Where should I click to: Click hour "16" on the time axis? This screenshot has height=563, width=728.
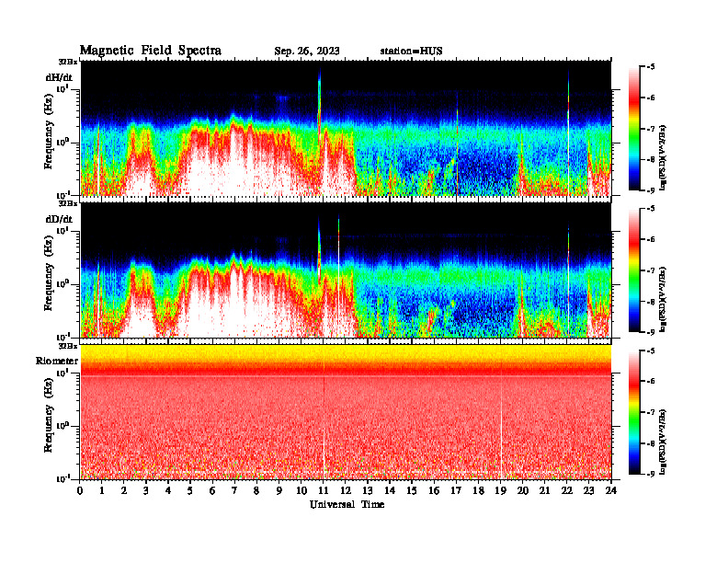[434, 491]
